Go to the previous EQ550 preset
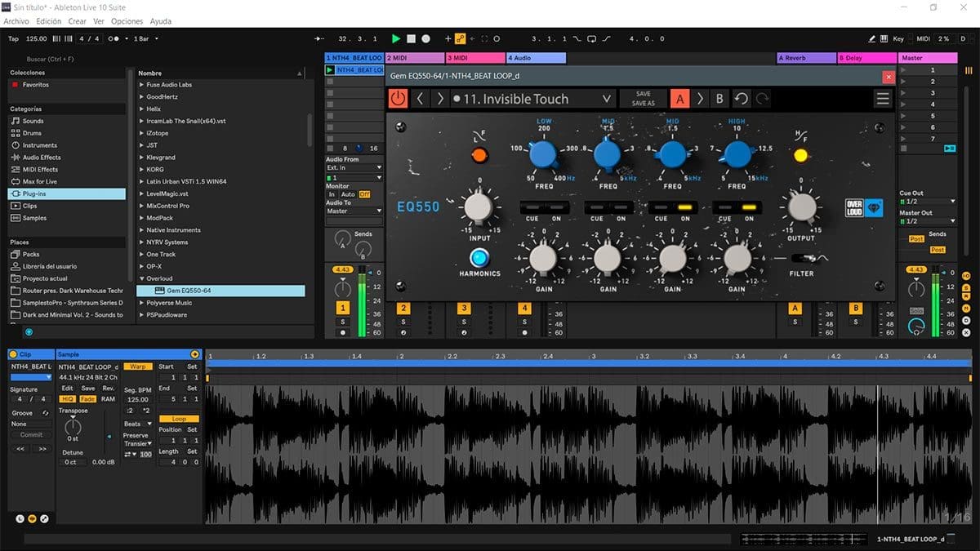The image size is (980, 551). pos(421,99)
